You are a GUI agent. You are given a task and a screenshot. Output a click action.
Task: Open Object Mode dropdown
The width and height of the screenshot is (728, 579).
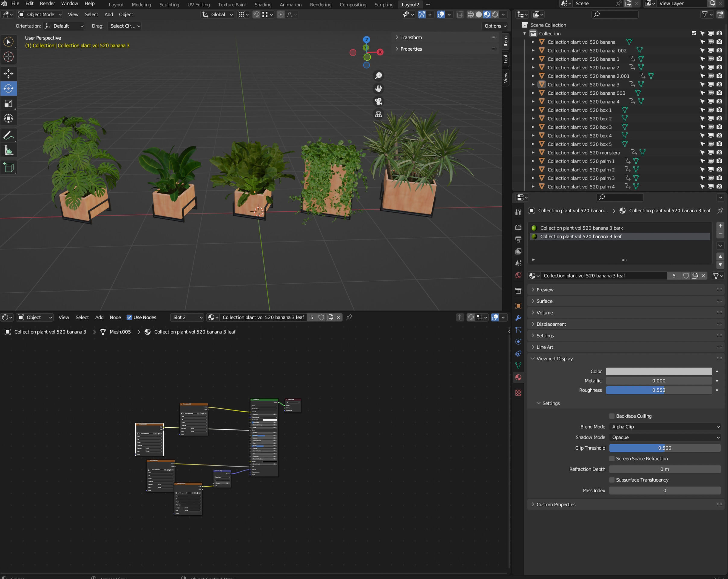click(x=40, y=14)
